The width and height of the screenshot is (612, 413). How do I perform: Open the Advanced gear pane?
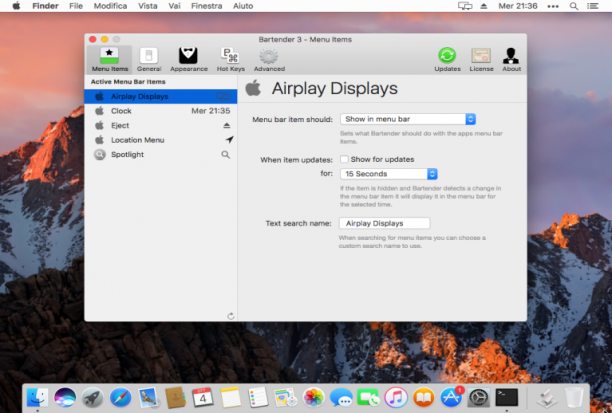pyautogui.click(x=269, y=60)
